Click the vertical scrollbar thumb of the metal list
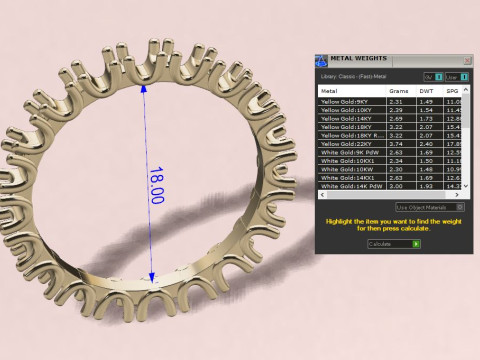480x360 pixels. 466,110
